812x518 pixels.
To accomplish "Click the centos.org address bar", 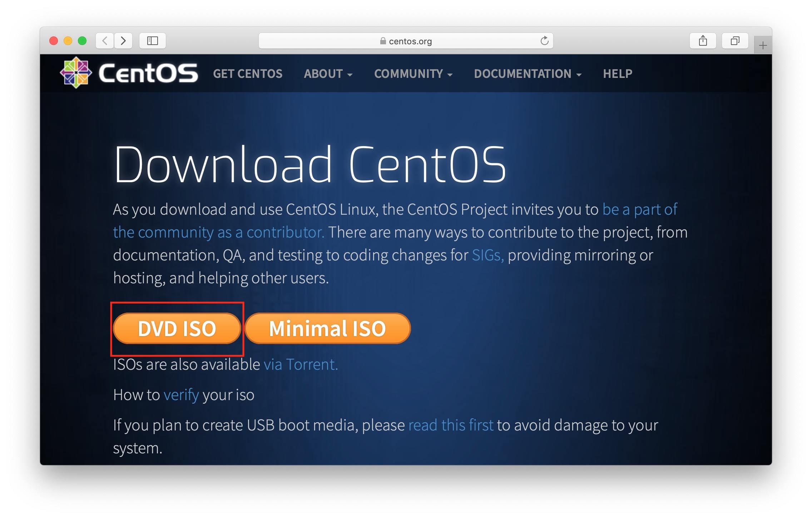I will tap(406, 41).
